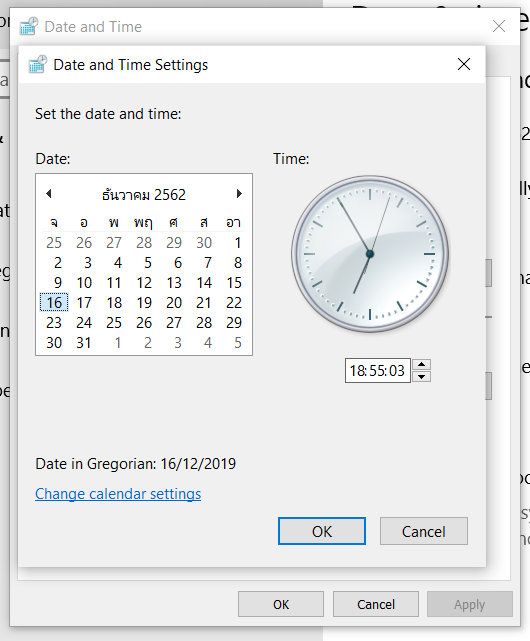Open Change calendar settings link
The image size is (530, 641).
point(118,494)
